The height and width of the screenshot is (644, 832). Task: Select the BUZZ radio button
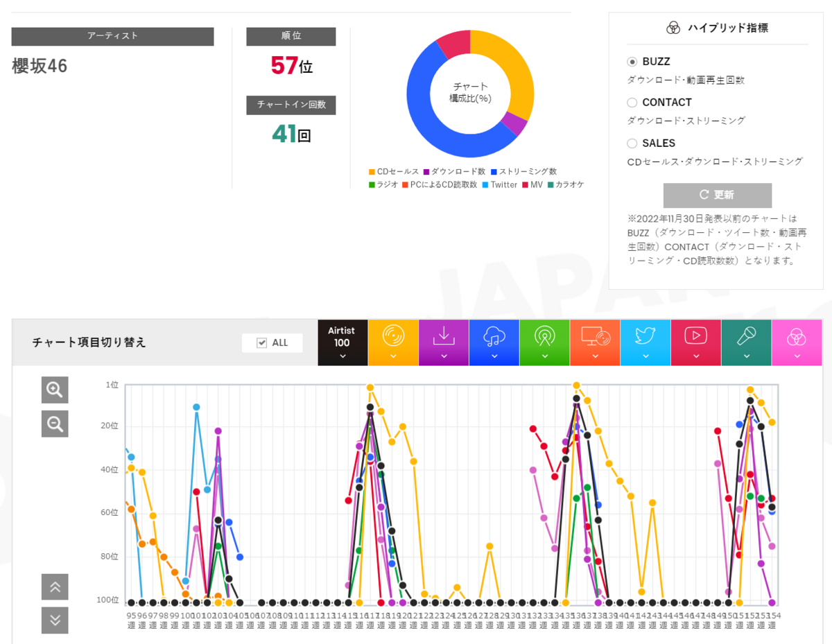click(632, 62)
